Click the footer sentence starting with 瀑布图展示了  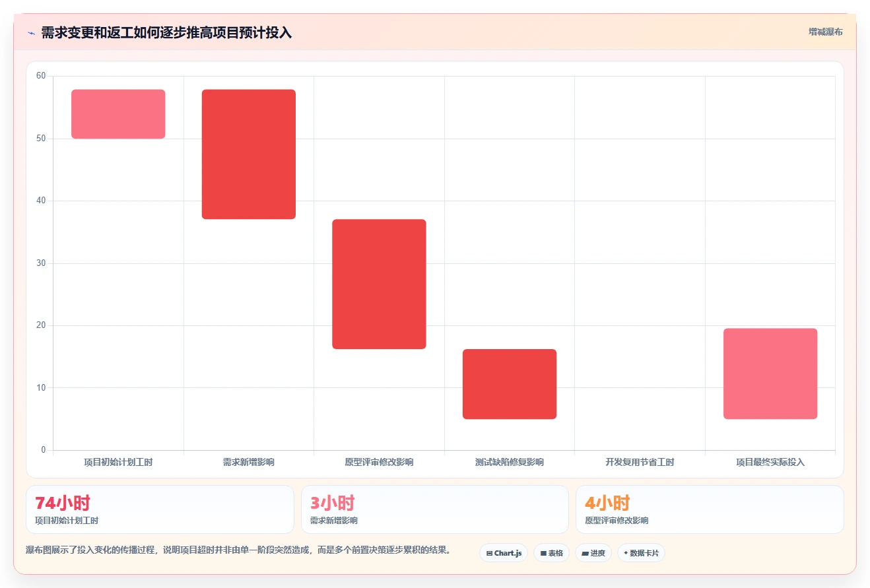pos(238,550)
